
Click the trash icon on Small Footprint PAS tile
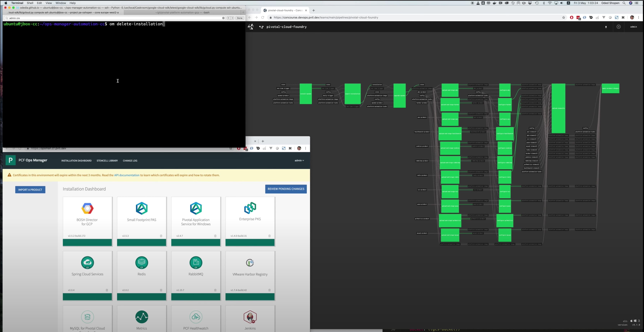(161, 236)
